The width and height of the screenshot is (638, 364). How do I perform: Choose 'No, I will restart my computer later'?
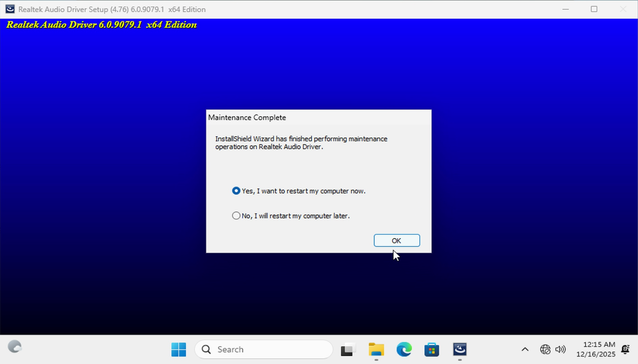(236, 216)
